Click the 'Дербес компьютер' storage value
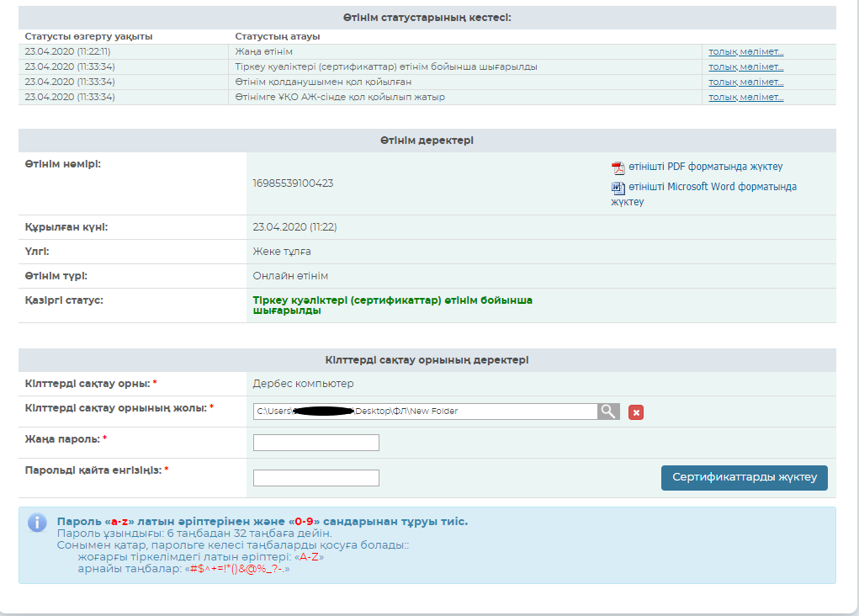This screenshot has height=616, width=859. 303,384
